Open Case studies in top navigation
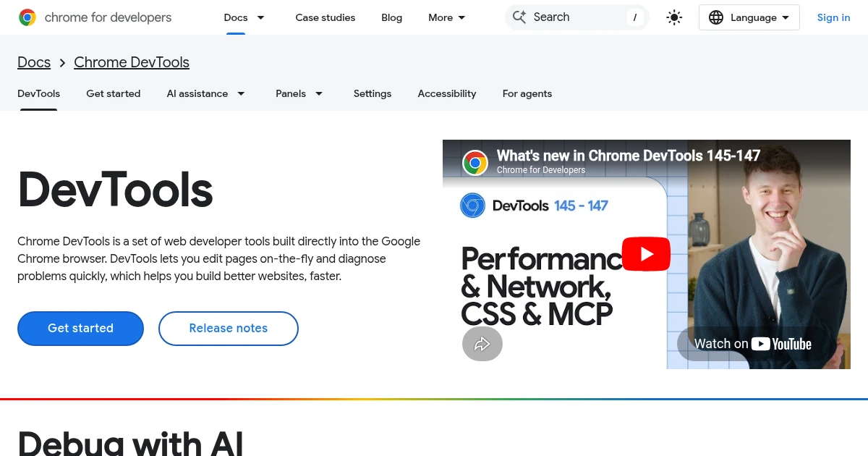Screen dimensions: 868x456 [x=325, y=17]
